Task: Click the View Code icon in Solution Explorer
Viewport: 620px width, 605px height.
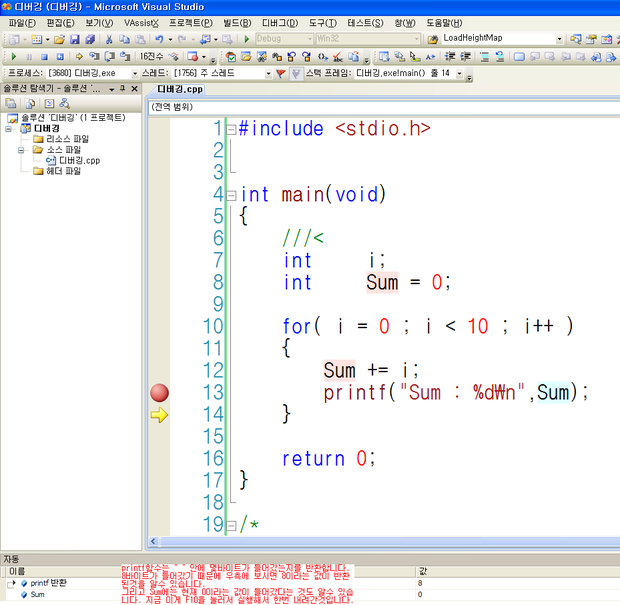Action: [x=49, y=104]
